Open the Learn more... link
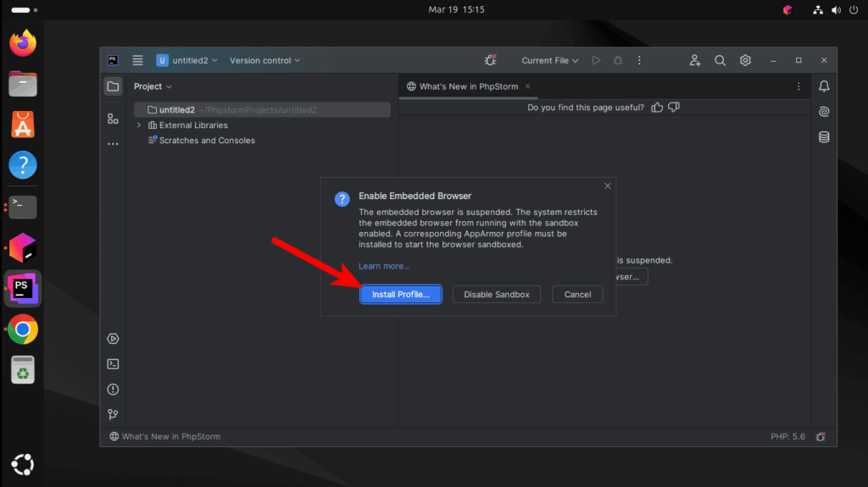 (384, 266)
